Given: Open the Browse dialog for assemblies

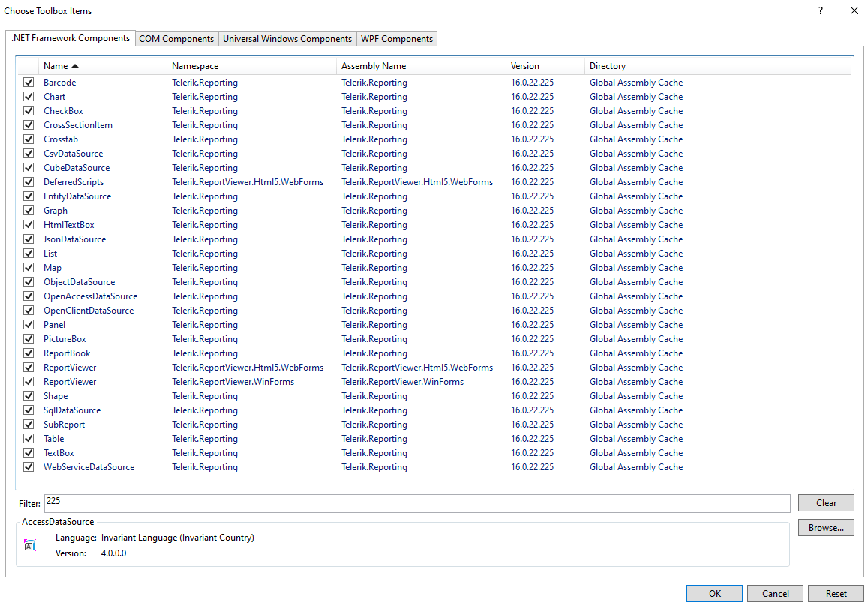Looking at the screenshot, I should click(826, 527).
